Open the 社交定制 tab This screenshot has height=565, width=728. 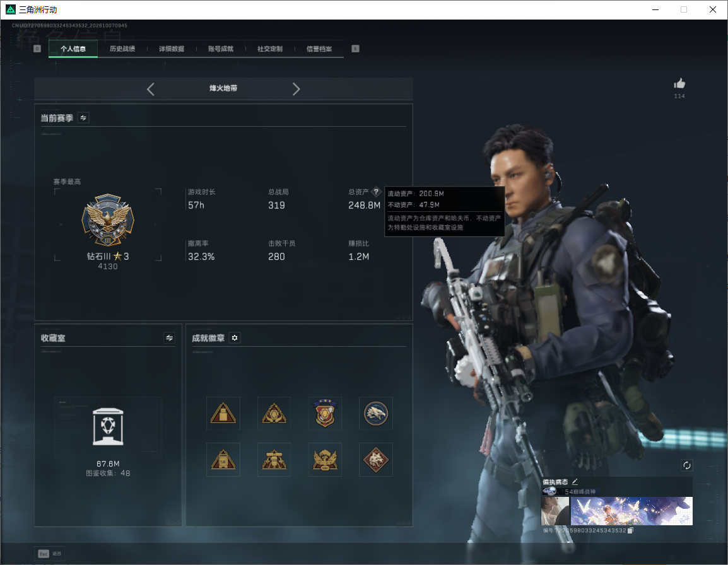point(270,49)
